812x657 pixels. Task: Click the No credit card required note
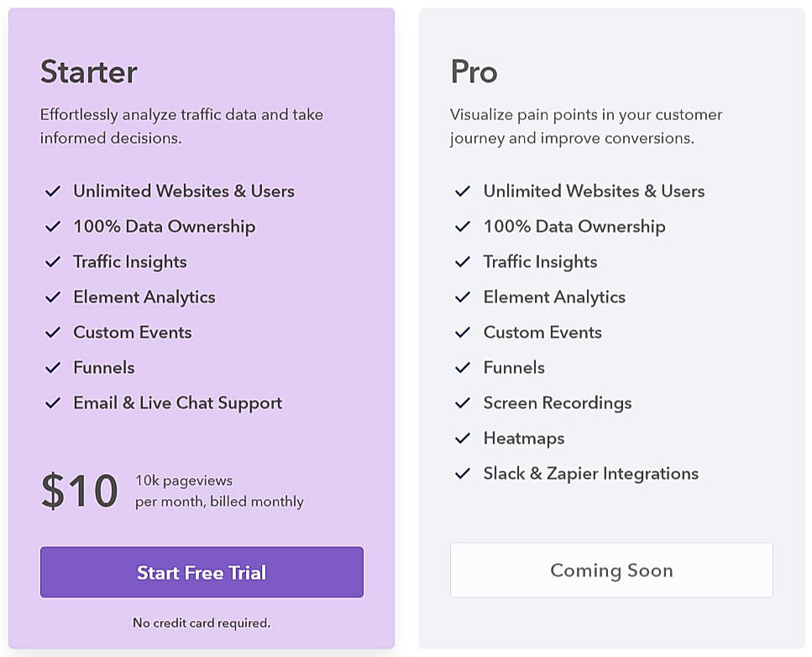pos(202,623)
